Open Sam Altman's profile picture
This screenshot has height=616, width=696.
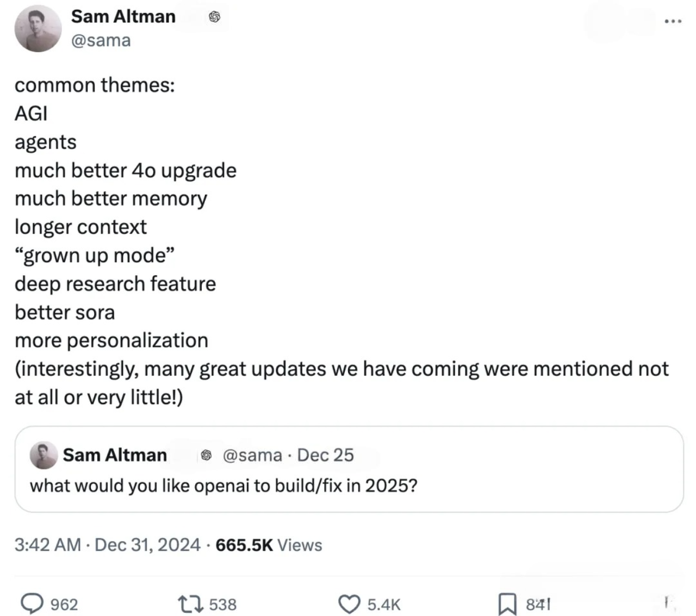38,28
